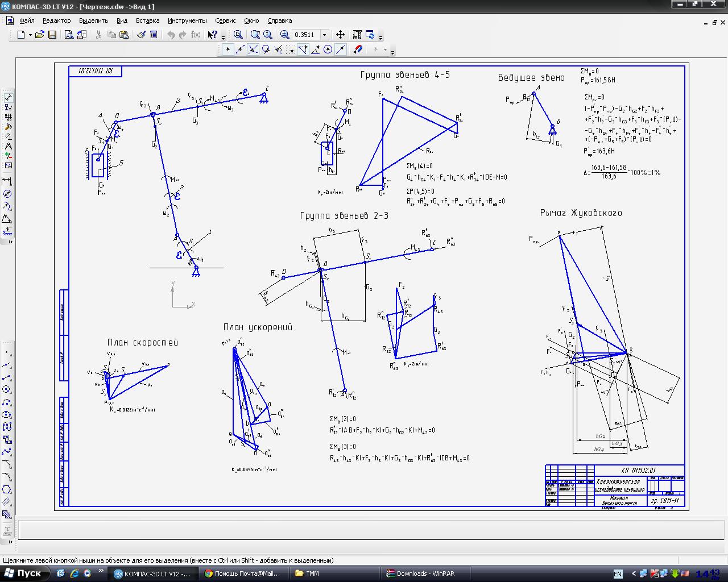Open the Справка menu
The height and width of the screenshot is (582, 728).
pos(280,20)
